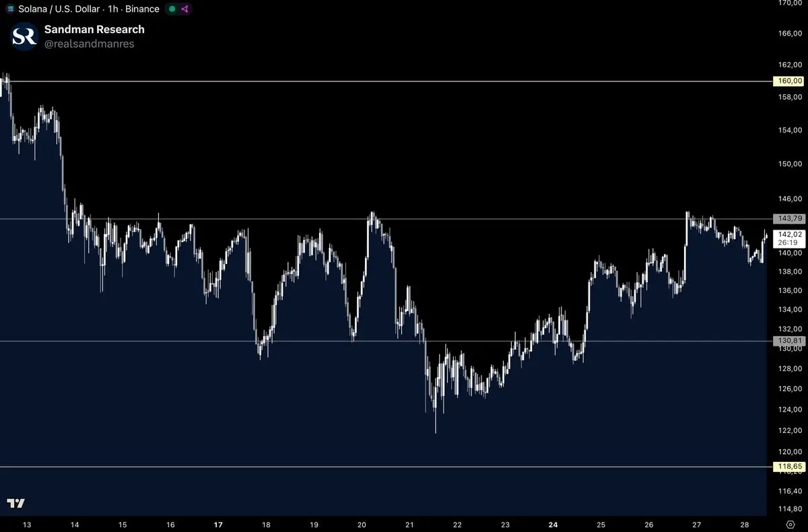Click the 134,00 price axis label

tap(789, 310)
